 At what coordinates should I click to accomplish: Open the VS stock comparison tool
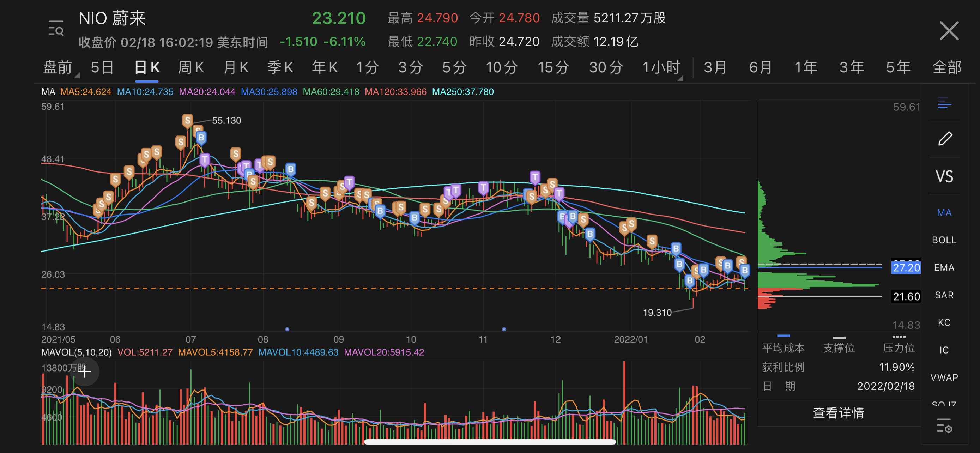click(x=944, y=176)
